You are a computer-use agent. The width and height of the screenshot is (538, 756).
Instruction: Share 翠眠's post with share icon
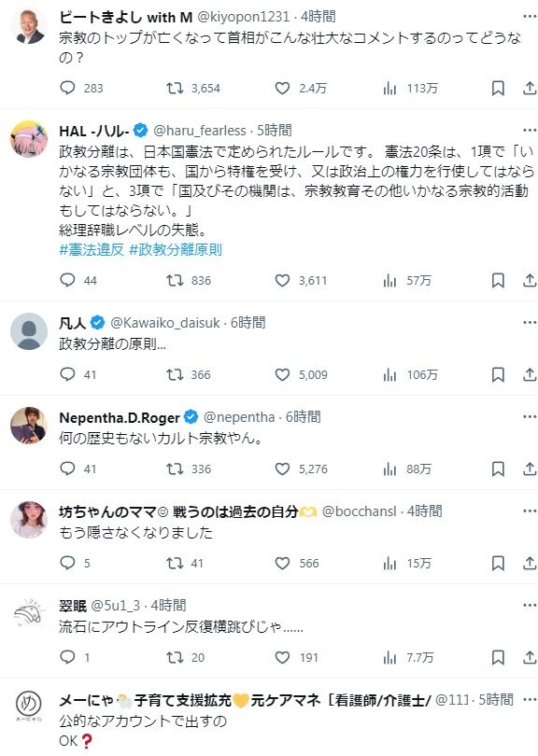tap(530, 657)
